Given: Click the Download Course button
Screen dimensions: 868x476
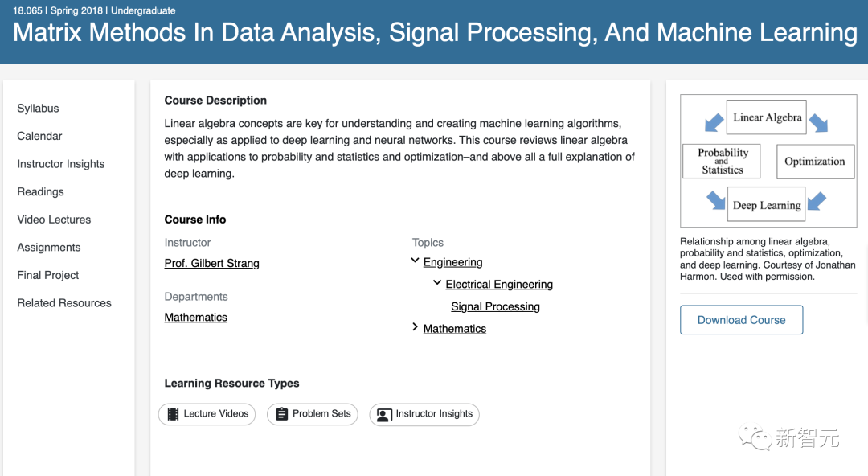Looking at the screenshot, I should [x=741, y=320].
